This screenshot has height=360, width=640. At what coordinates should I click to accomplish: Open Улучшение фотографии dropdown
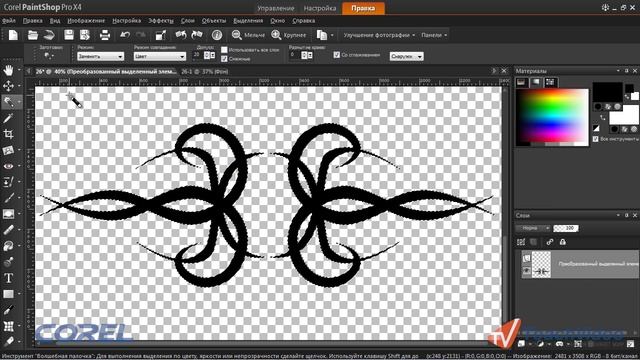pyautogui.click(x=379, y=35)
